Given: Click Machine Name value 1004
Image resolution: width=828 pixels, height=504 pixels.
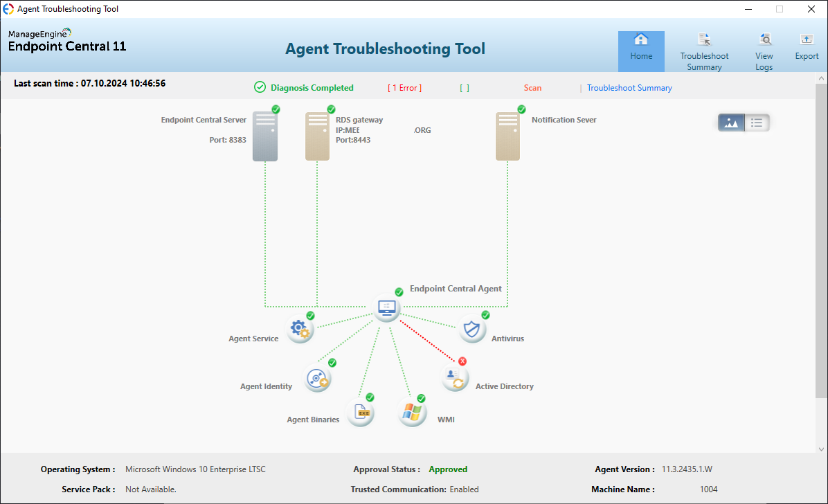Looking at the screenshot, I should (709, 489).
